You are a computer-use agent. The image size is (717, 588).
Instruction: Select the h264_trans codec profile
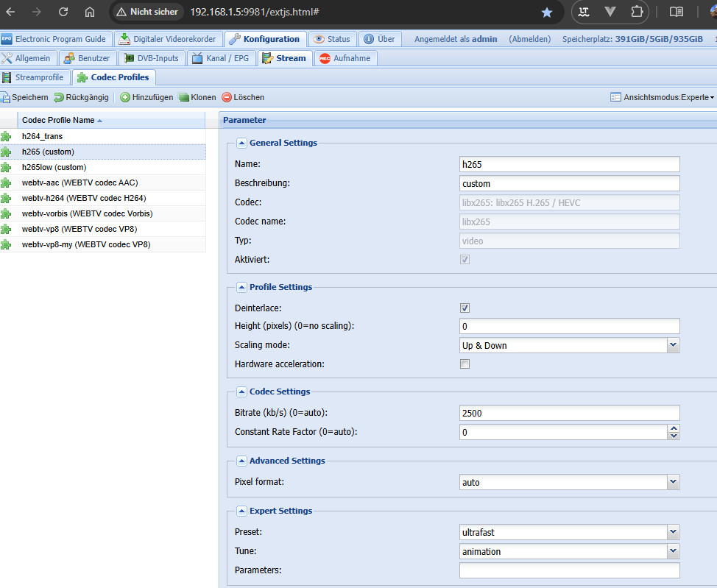42,136
